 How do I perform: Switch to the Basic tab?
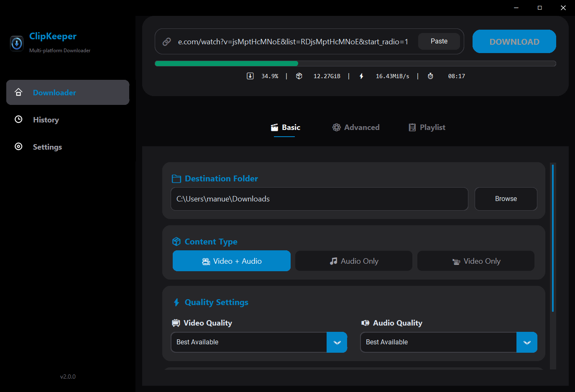(286, 127)
